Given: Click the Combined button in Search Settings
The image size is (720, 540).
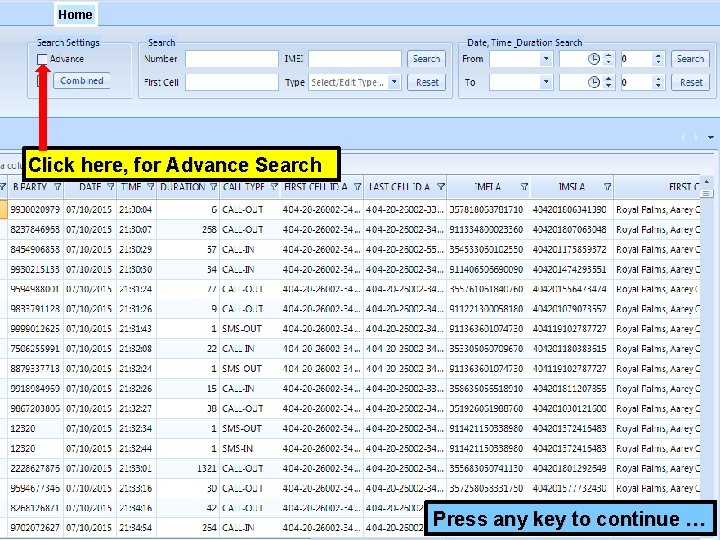Looking at the screenshot, I should [82, 81].
